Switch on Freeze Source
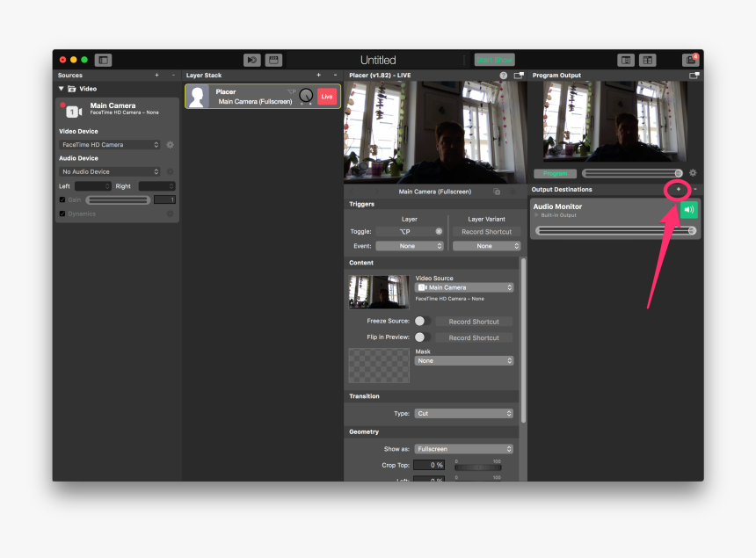Image resolution: width=756 pixels, height=558 pixels. [x=422, y=321]
